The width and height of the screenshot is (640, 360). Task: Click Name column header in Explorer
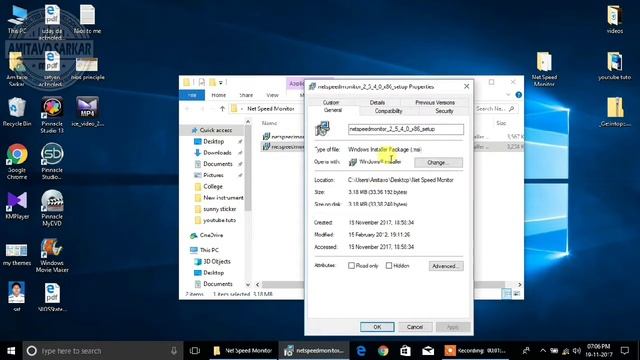pyautogui.click(x=269, y=123)
